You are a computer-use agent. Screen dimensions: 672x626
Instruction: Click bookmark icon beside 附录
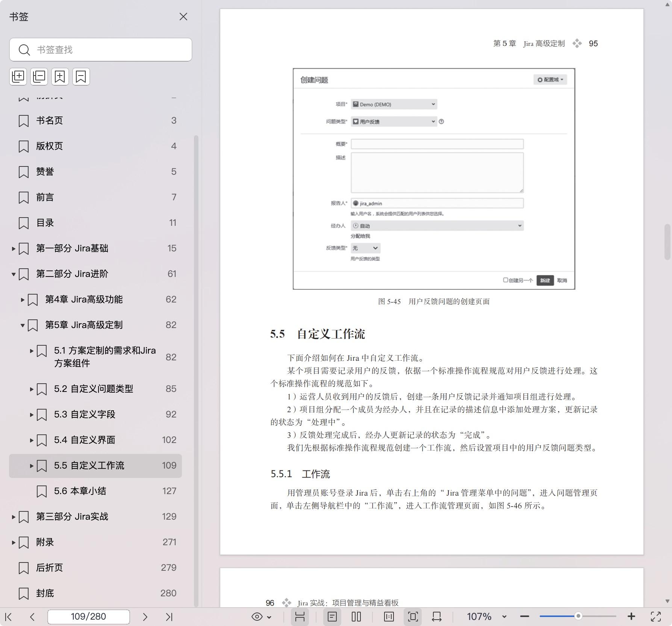(x=24, y=543)
